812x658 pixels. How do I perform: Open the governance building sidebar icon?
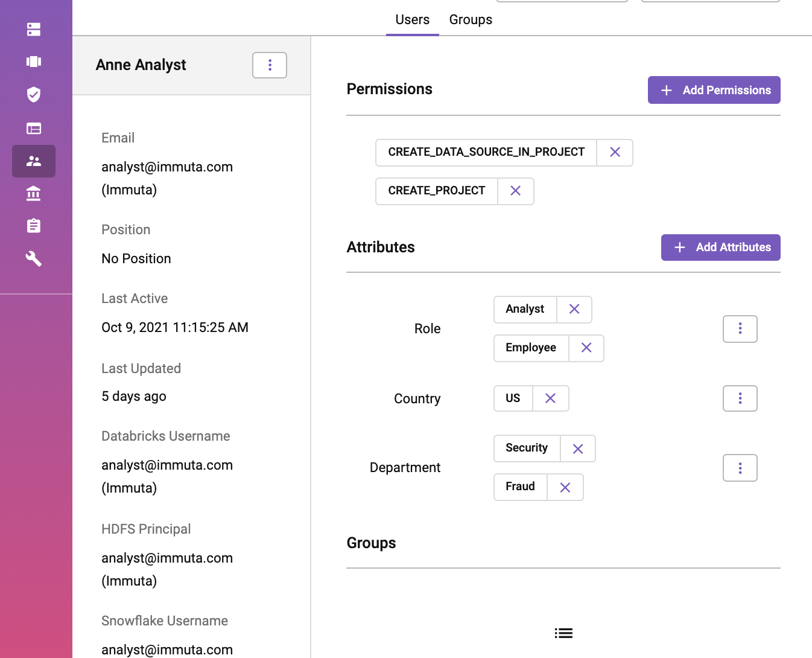[x=34, y=193]
